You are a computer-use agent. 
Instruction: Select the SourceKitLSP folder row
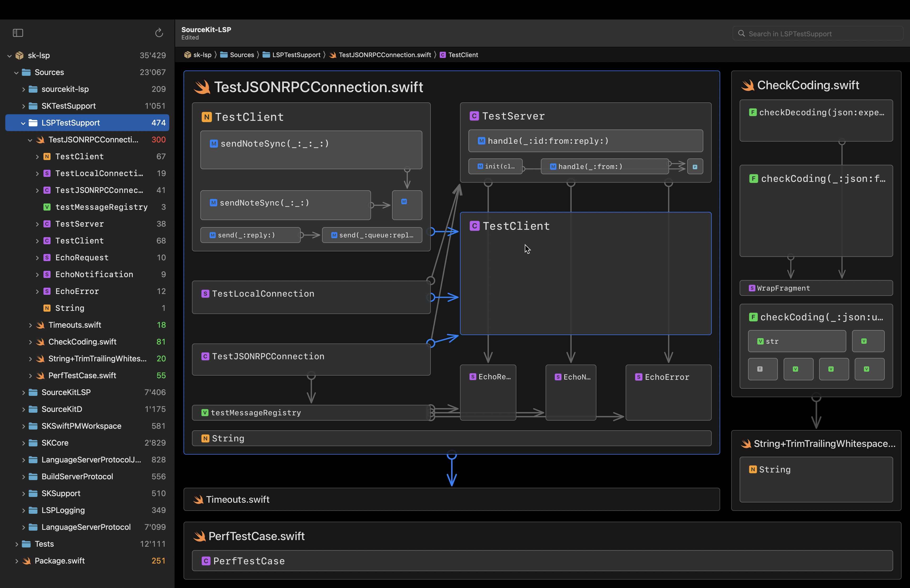(87, 392)
